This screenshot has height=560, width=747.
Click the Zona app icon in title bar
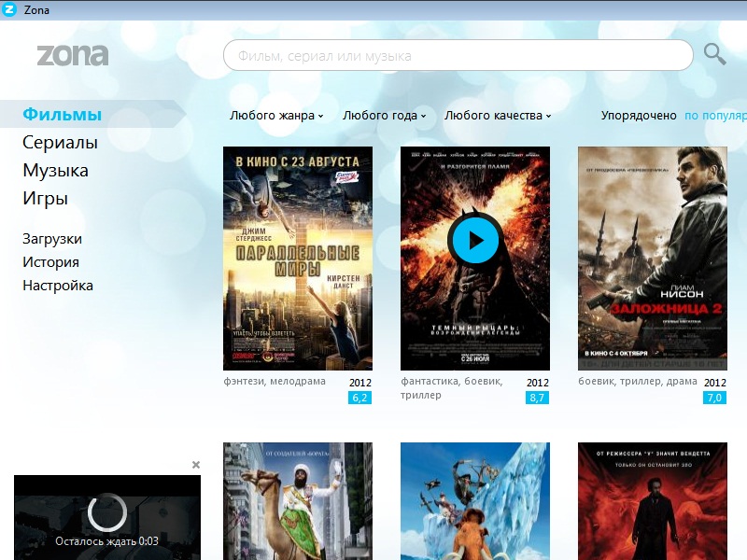point(9,9)
